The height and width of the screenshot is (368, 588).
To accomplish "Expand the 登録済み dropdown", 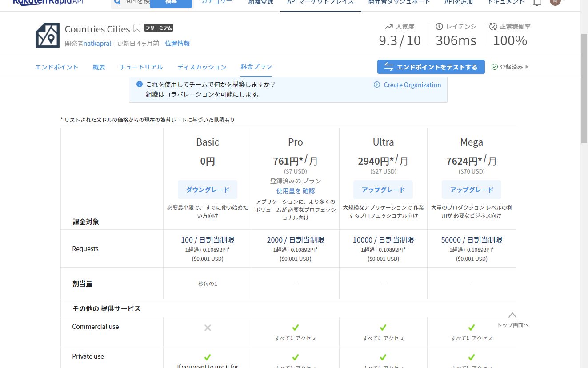I will coord(527,67).
